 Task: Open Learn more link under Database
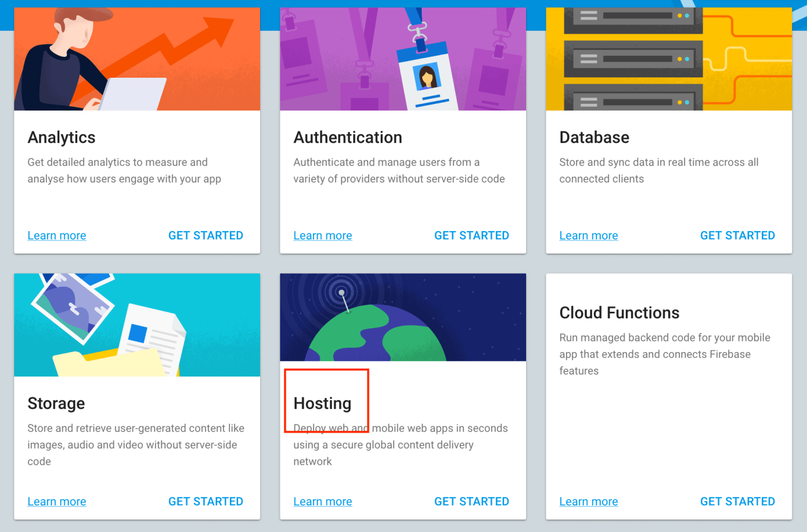[x=588, y=236]
